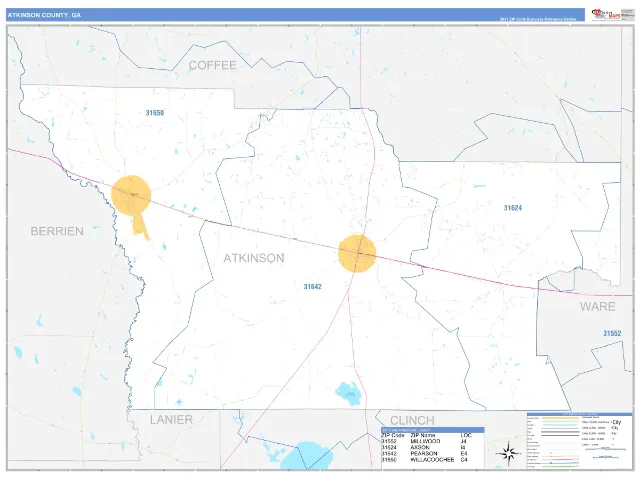Screen dimensions: 640x480
Task: Click the 'WARE' county label
Action: (x=598, y=307)
